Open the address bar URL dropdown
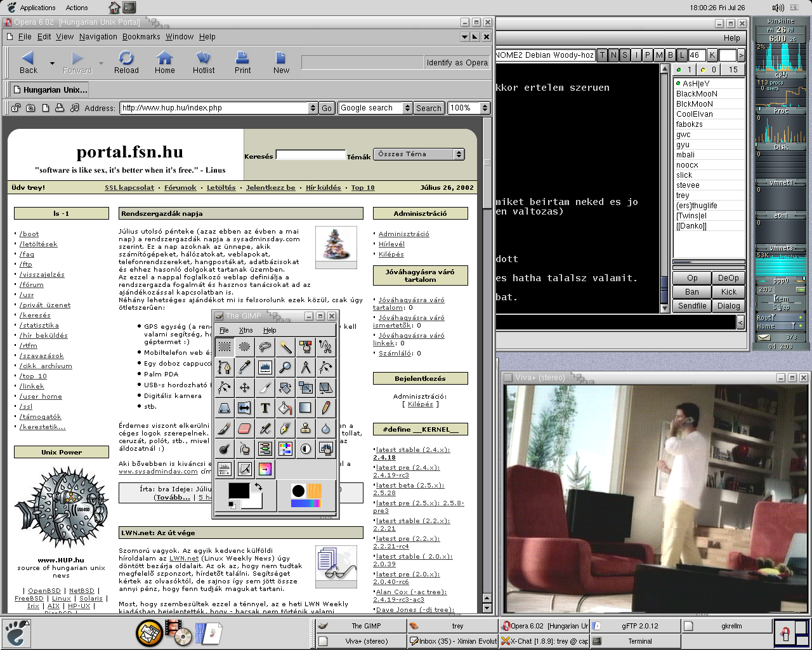Viewport: 812px width, 650px height. pos(313,108)
